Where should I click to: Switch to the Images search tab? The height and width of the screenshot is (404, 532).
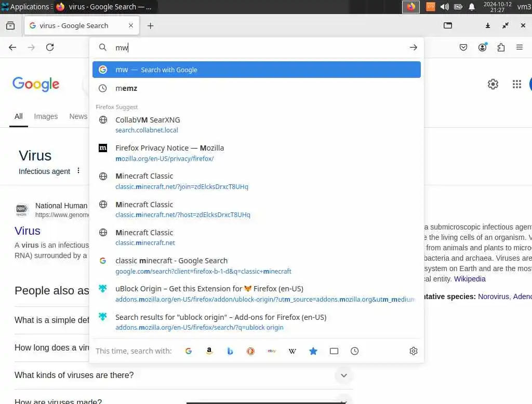(x=46, y=116)
